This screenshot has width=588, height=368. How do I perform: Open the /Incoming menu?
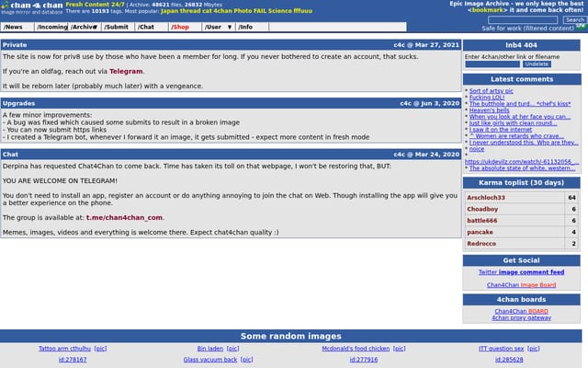click(52, 27)
